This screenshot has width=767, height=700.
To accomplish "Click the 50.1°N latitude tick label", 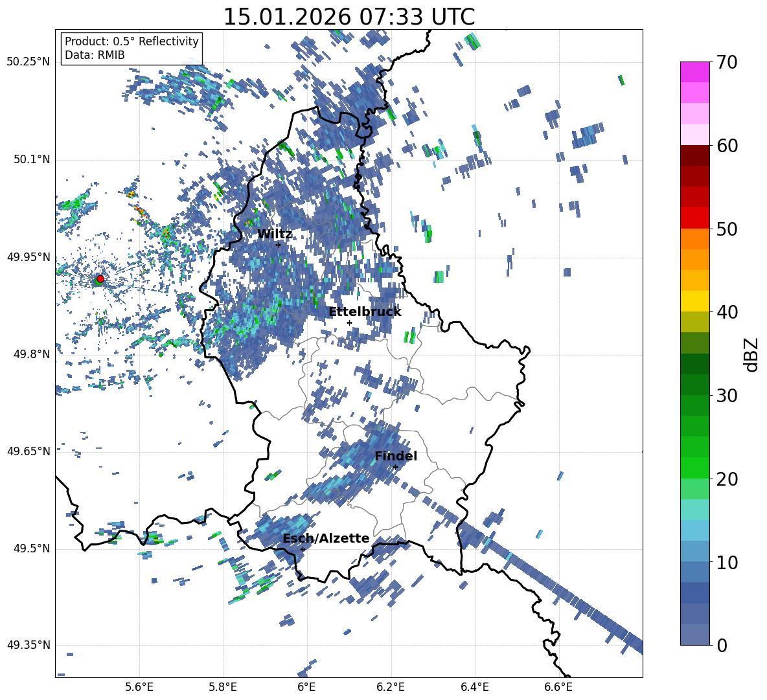I will point(32,160).
